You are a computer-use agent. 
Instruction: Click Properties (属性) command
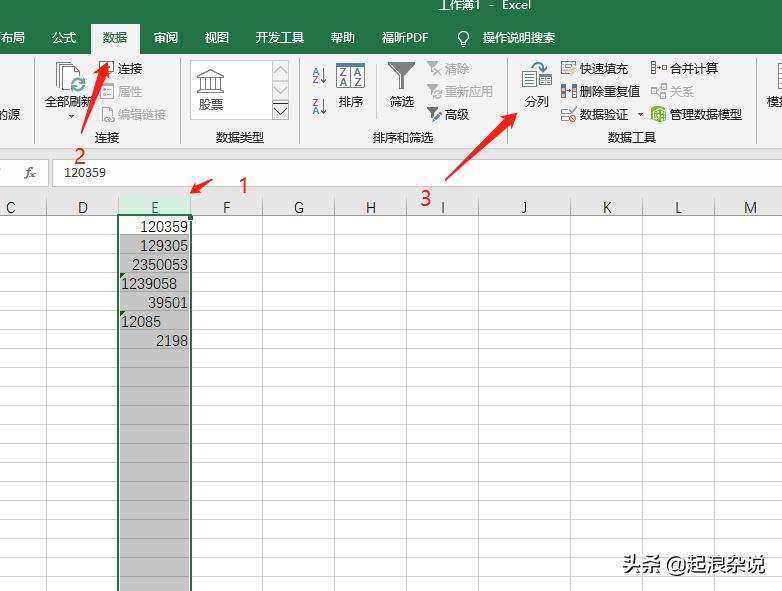coord(121,91)
